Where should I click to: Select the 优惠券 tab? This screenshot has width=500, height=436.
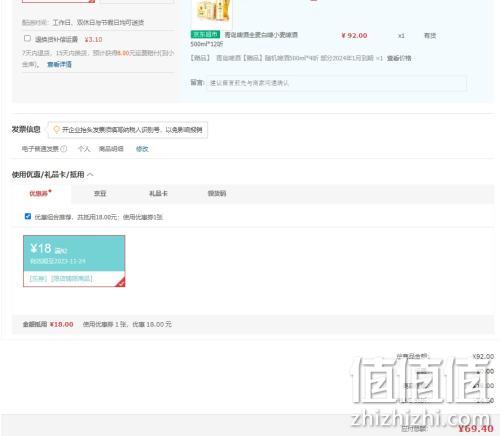40,193
